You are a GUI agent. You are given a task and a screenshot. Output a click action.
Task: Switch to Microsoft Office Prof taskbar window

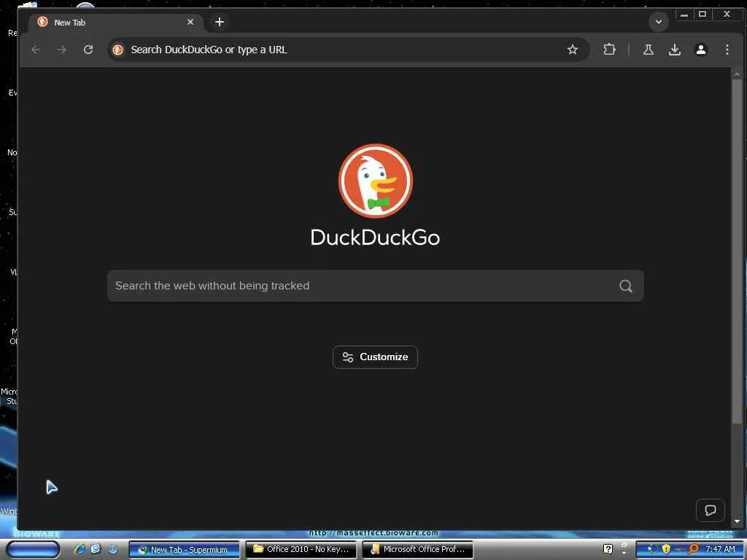click(x=418, y=550)
